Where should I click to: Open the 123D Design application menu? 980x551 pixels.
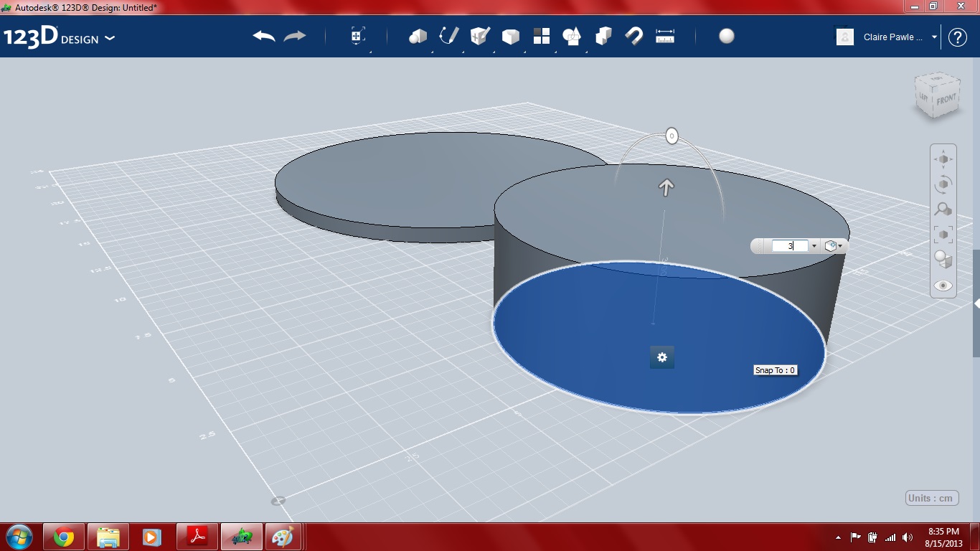[59, 37]
